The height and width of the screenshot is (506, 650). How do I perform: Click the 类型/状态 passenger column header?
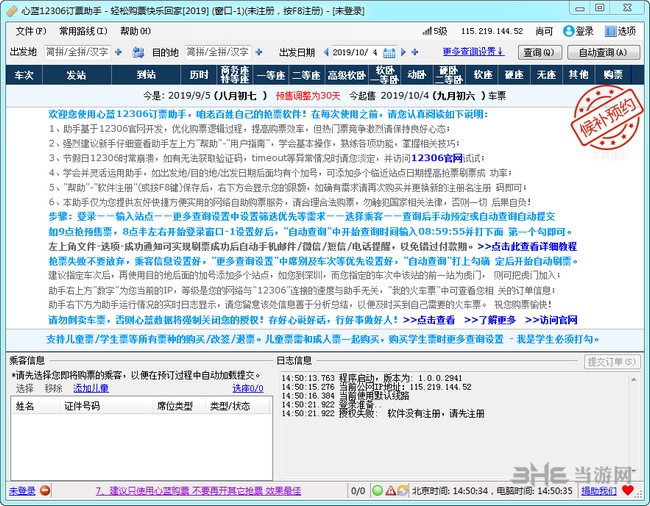point(237,406)
